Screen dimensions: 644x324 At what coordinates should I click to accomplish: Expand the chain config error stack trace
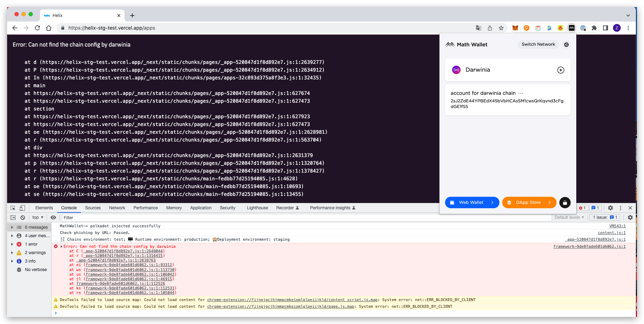click(61, 246)
